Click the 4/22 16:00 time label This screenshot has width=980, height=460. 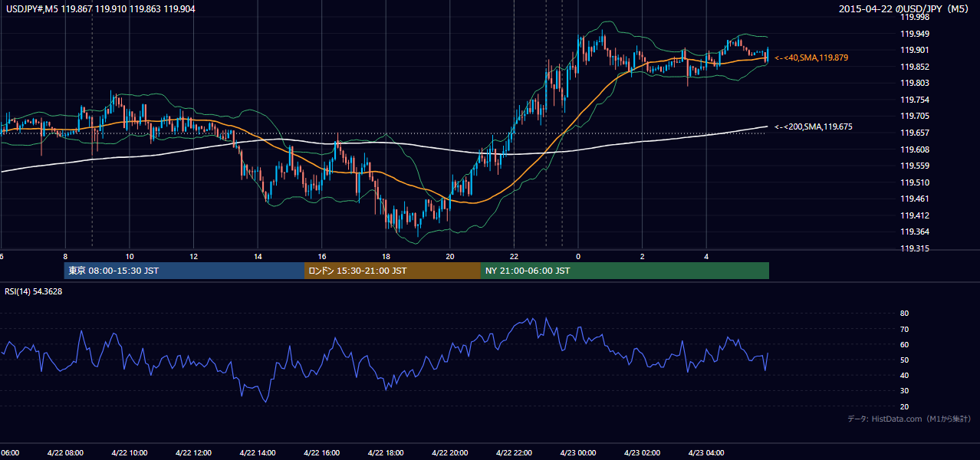(x=321, y=452)
